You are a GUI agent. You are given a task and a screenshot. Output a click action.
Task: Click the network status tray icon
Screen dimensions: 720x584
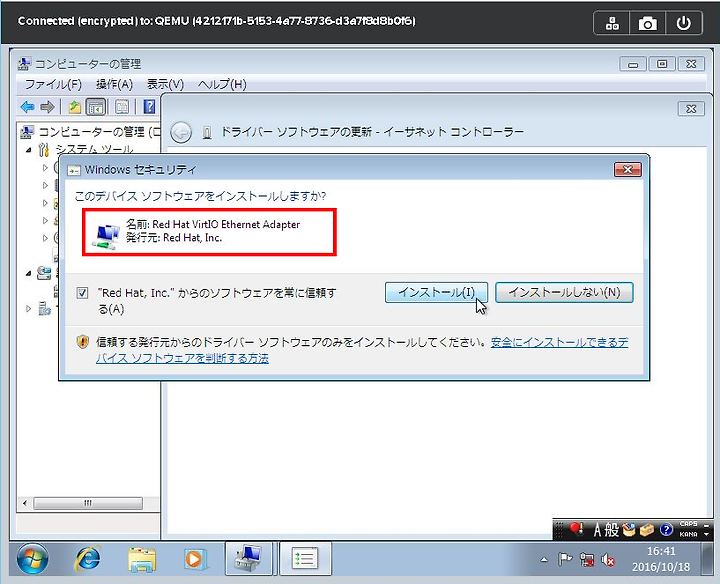click(x=587, y=559)
